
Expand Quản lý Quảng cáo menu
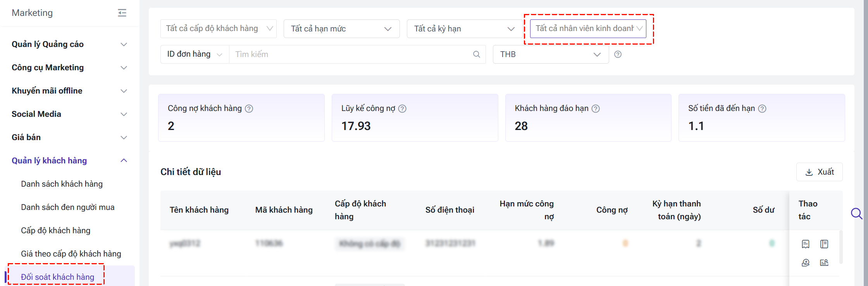[x=69, y=44]
